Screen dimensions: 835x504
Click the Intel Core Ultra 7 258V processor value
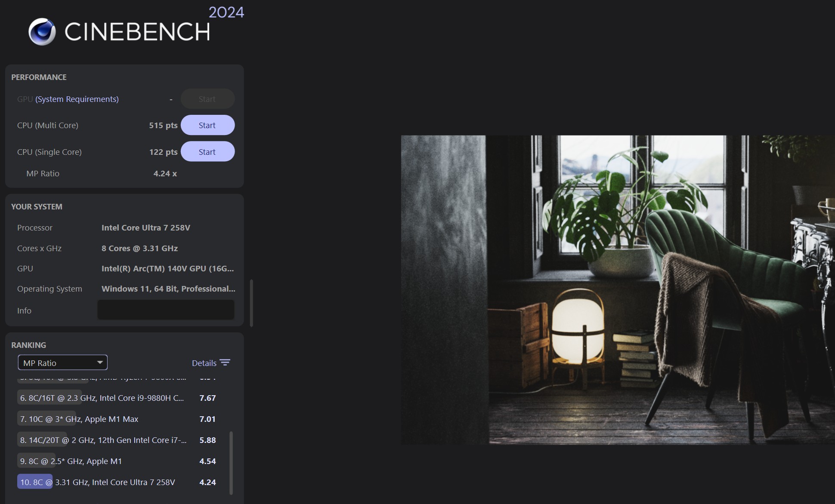tap(146, 227)
